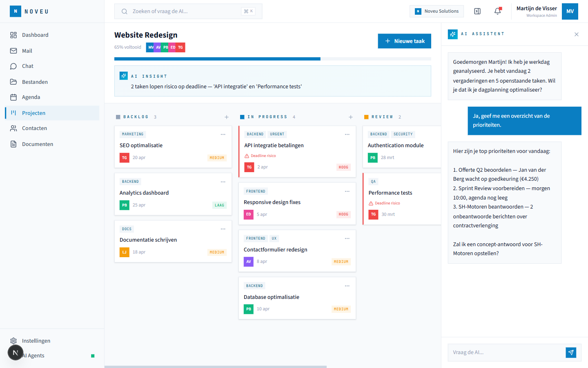The width and height of the screenshot is (588, 368).
Task: Open the Authentication module card
Action: pyautogui.click(x=396, y=146)
